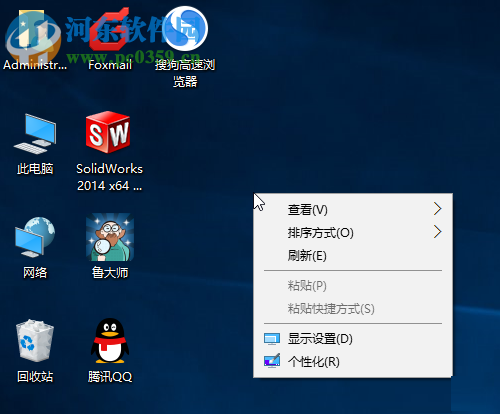The height and width of the screenshot is (414, 500).
Task: Click the 腾讯QQ label text
Action: [110, 377]
